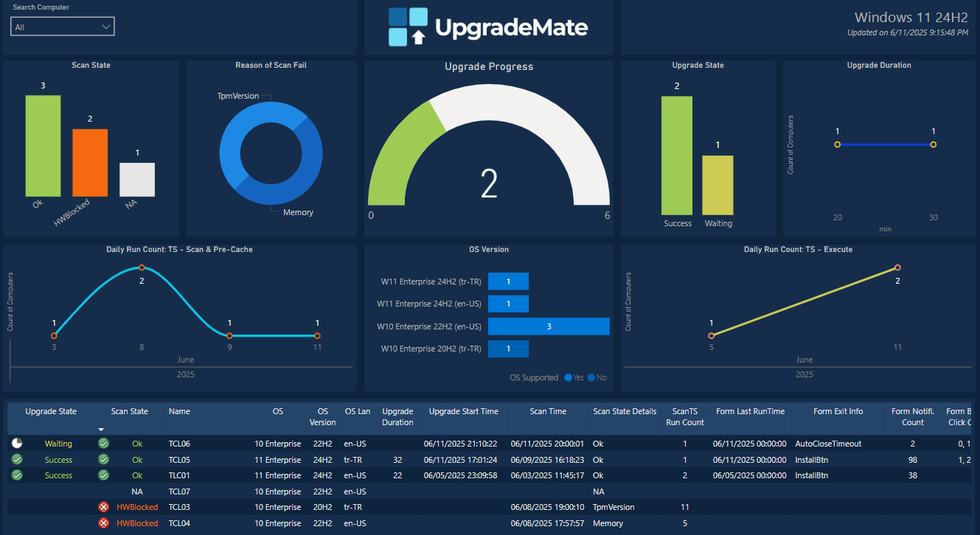The image size is (980, 535).
Task: Click the red HWBlocked icon next to TCL03
Action: click(103, 507)
